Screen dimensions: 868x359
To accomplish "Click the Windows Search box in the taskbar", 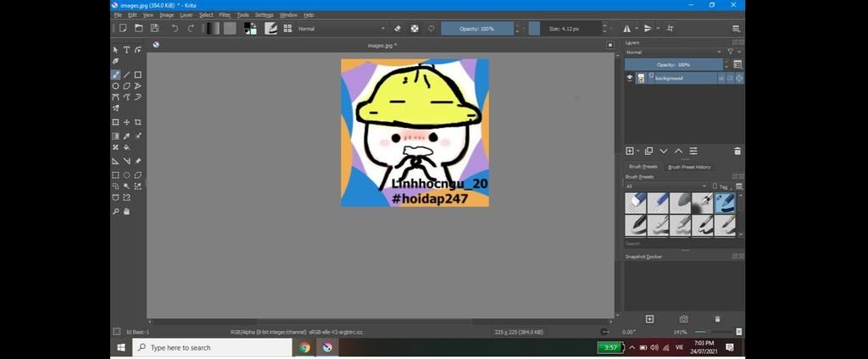I will (x=212, y=348).
